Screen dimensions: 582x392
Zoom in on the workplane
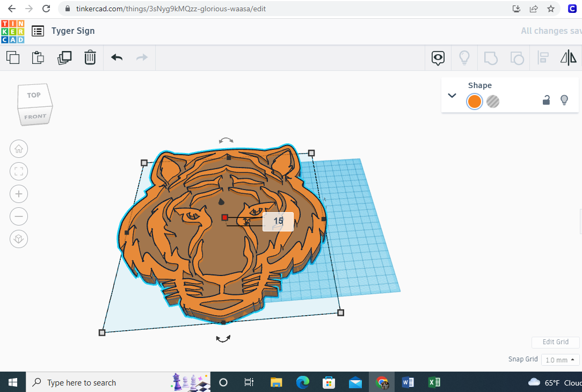[19, 194]
